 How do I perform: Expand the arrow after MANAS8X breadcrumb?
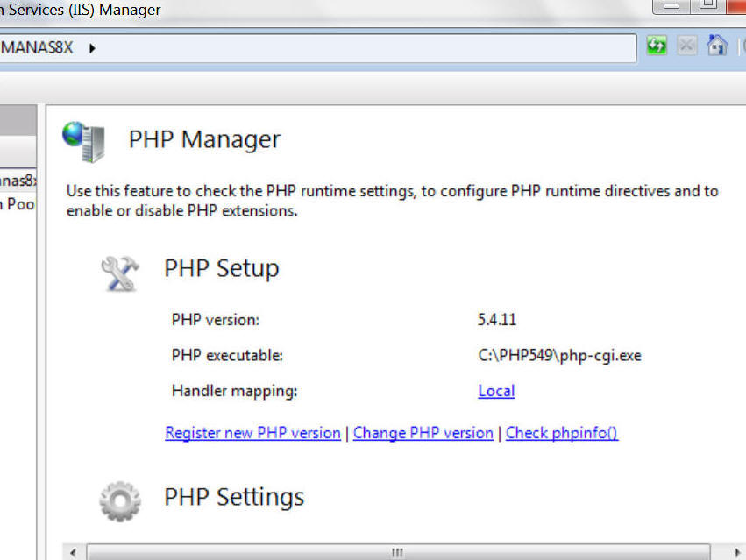click(92, 48)
